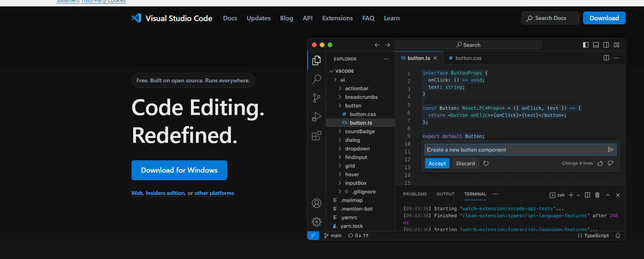
Task: Accept the inline chat change
Action: (x=437, y=164)
